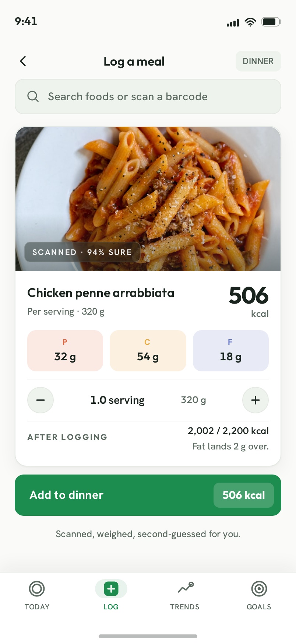The image size is (296, 644).
Task: Change meal type via DINNER chip
Action: point(258,61)
